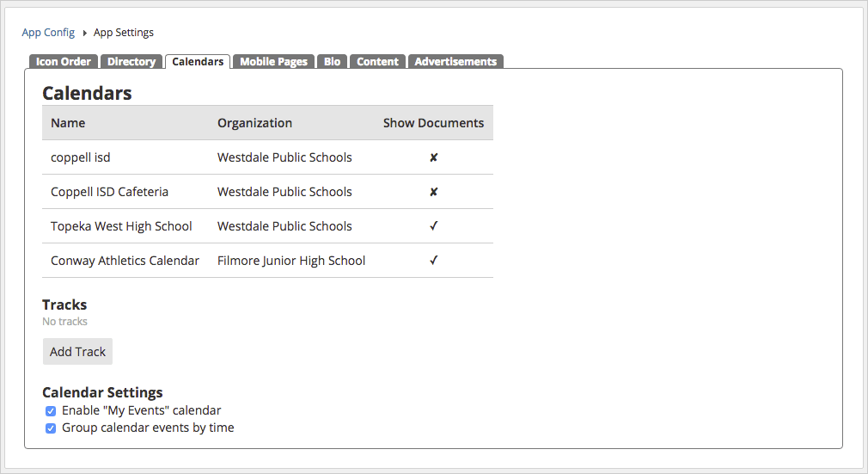Select the Conway Athletics Calendar name

click(x=125, y=261)
